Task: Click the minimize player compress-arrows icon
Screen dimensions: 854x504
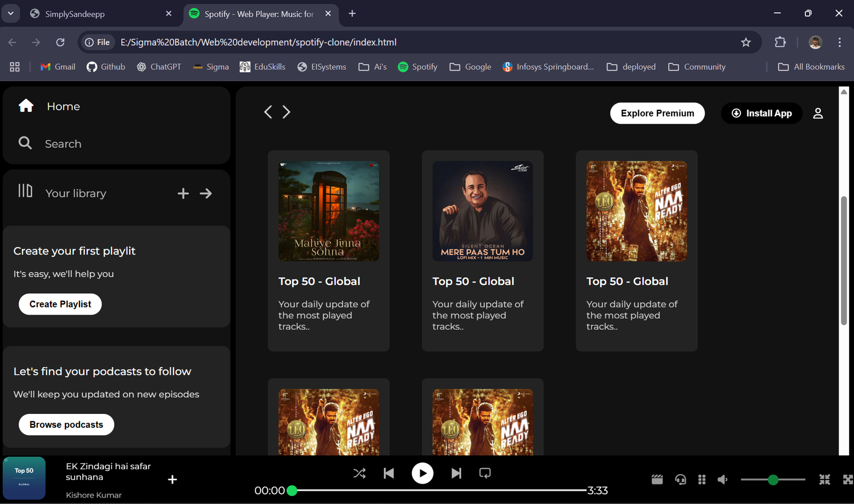Action: 825,479
